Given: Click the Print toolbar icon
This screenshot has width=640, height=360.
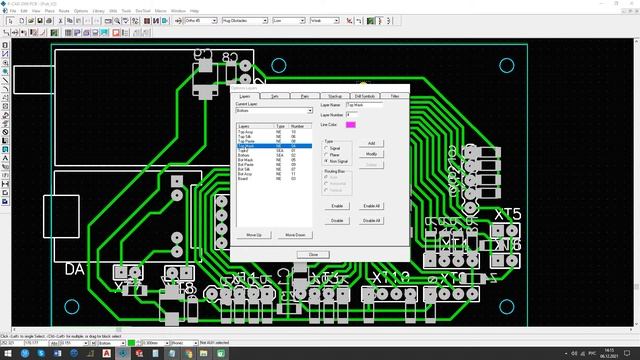Looking at the screenshot, I should (49, 20).
